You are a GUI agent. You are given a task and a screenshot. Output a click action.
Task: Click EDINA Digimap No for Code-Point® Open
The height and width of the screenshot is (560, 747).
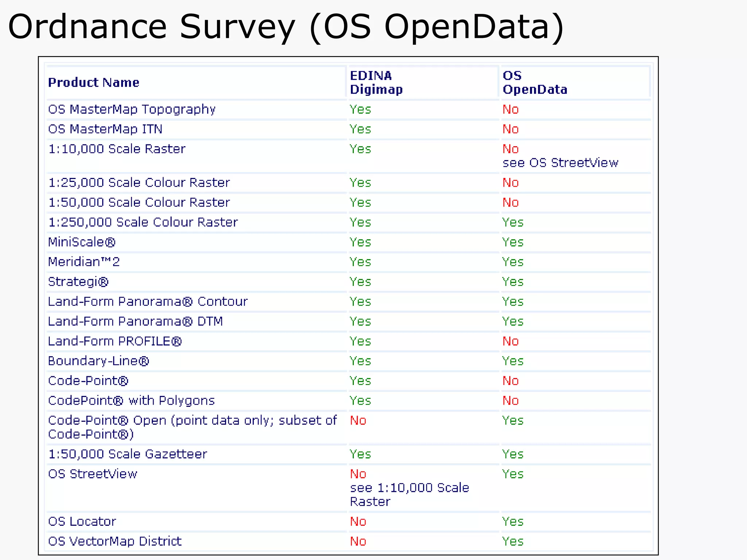358,420
